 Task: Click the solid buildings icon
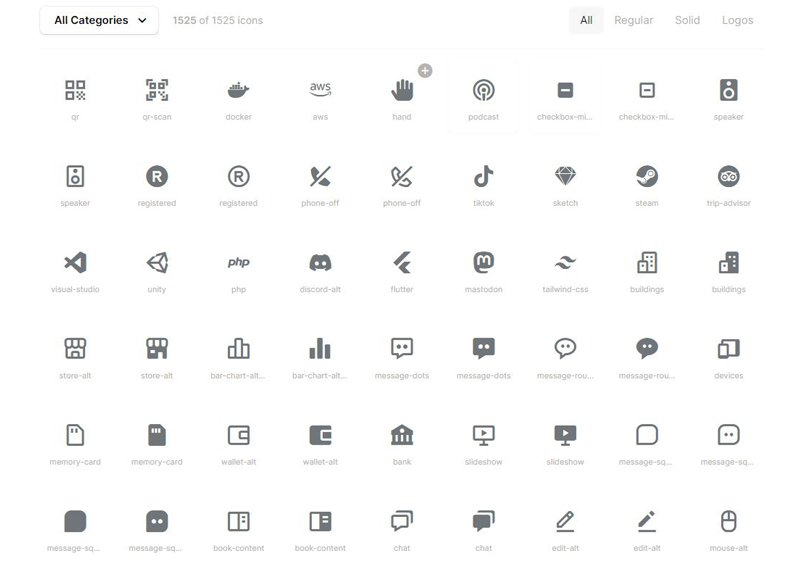tap(729, 263)
